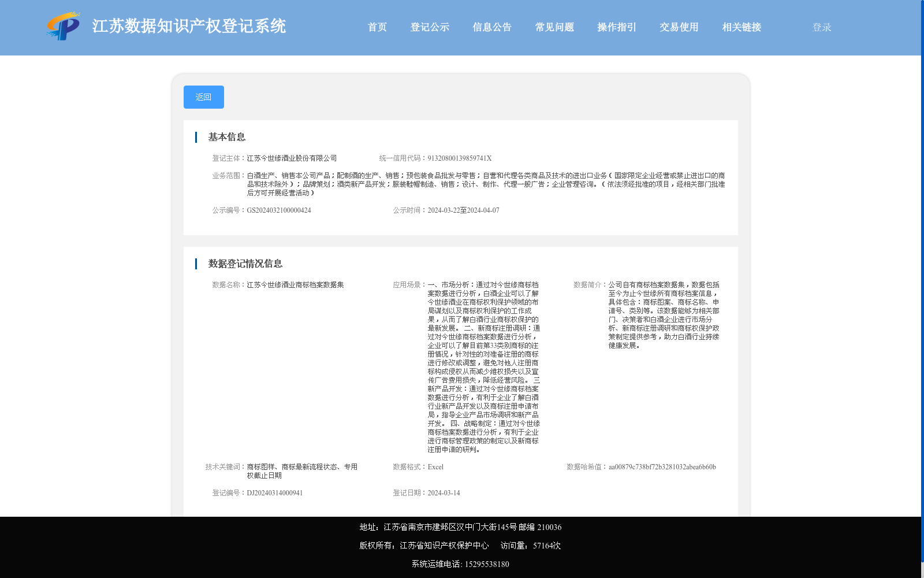Open the 登记公示 menu item

tap(430, 27)
